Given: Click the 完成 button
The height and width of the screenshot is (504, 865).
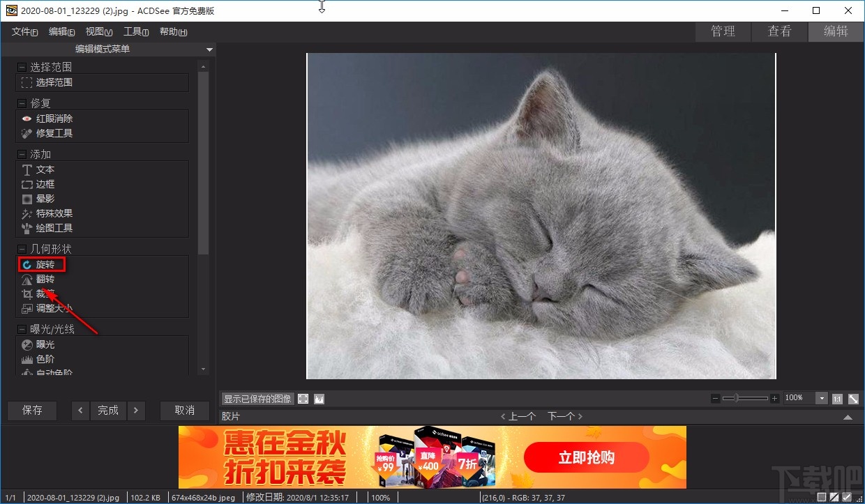Looking at the screenshot, I should click(108, 411).
